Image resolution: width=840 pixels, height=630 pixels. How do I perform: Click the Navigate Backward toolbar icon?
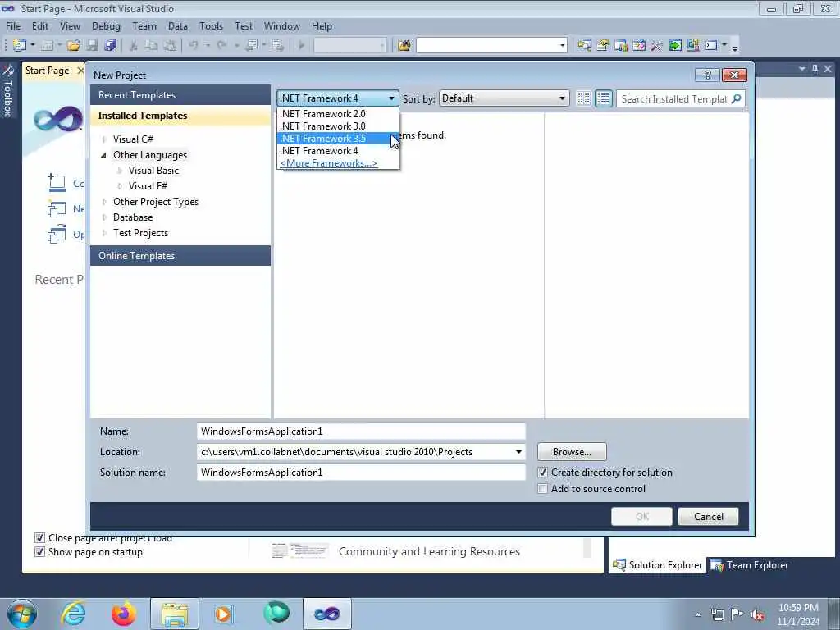coord(251,46)
